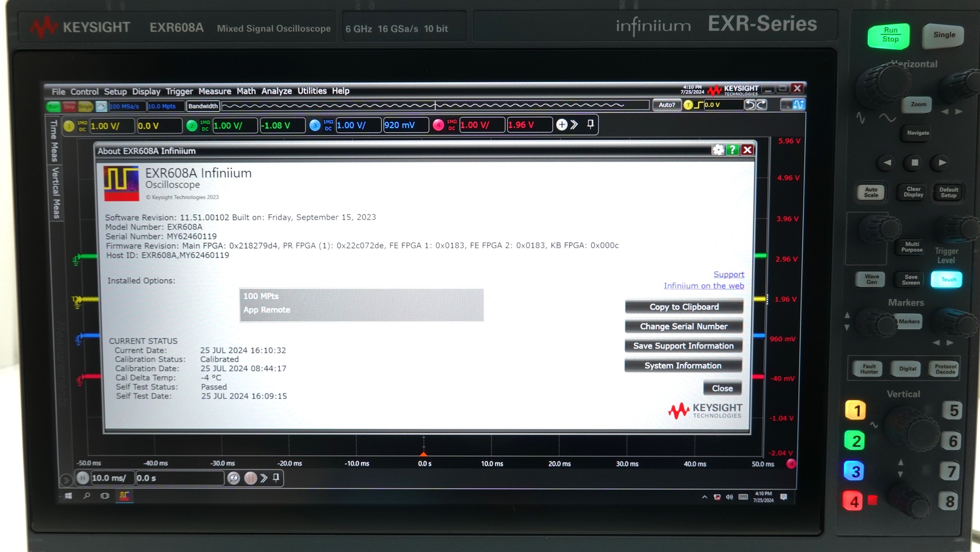Toggle channel 3 blue on-screen button
The height and width of the screenshot is (552, 980).
pos(315,126)
